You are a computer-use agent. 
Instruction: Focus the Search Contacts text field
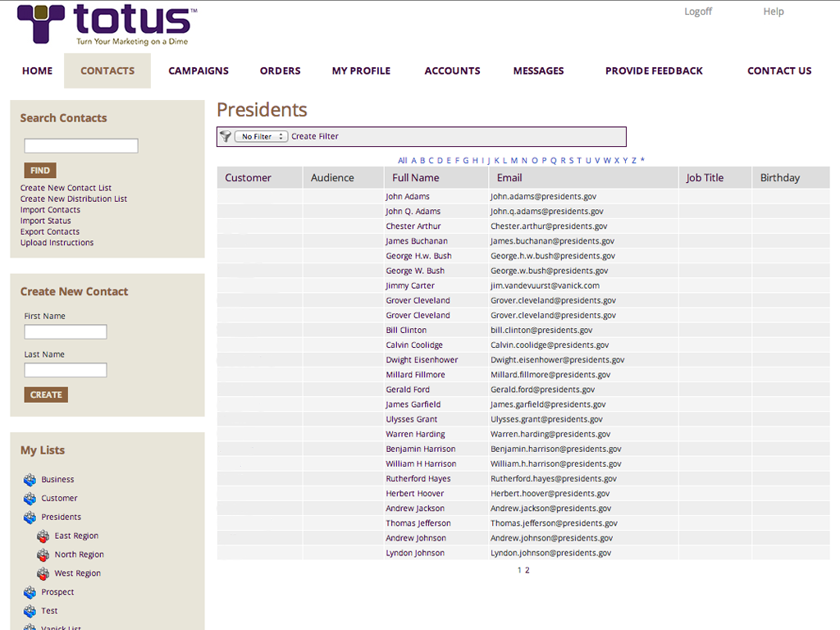coord(81,146)
